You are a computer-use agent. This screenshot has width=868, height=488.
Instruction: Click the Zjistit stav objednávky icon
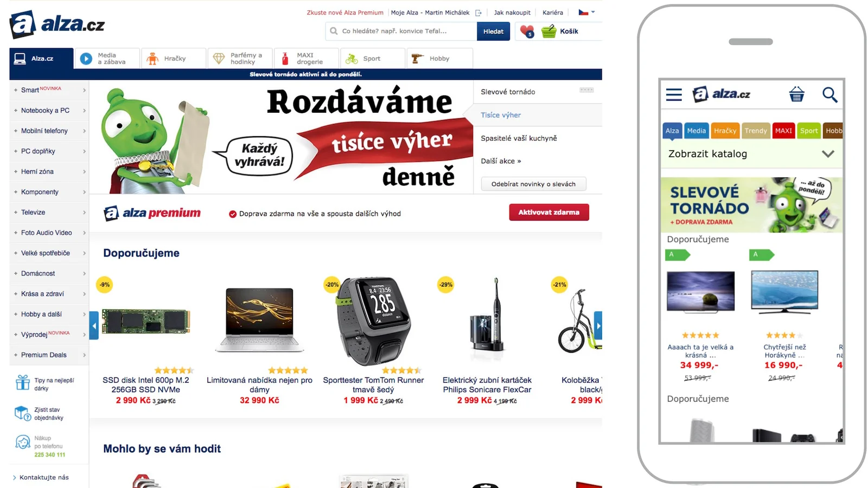click(23, 413)
